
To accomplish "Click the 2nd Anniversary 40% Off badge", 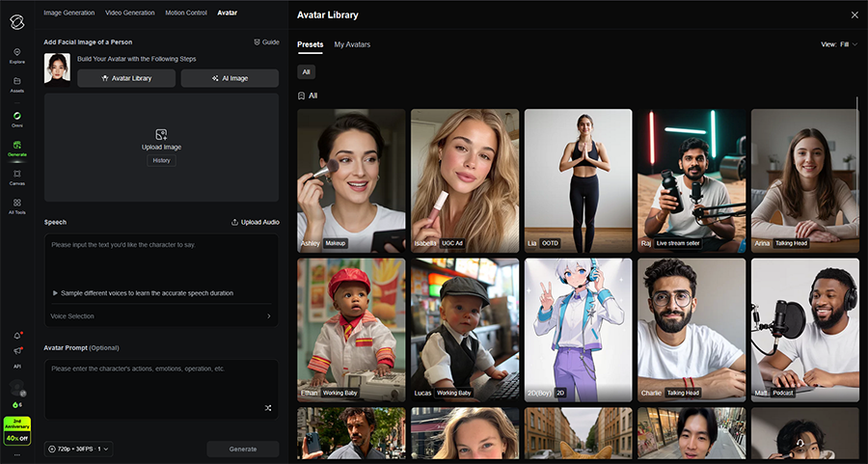I will coord(17,431).
